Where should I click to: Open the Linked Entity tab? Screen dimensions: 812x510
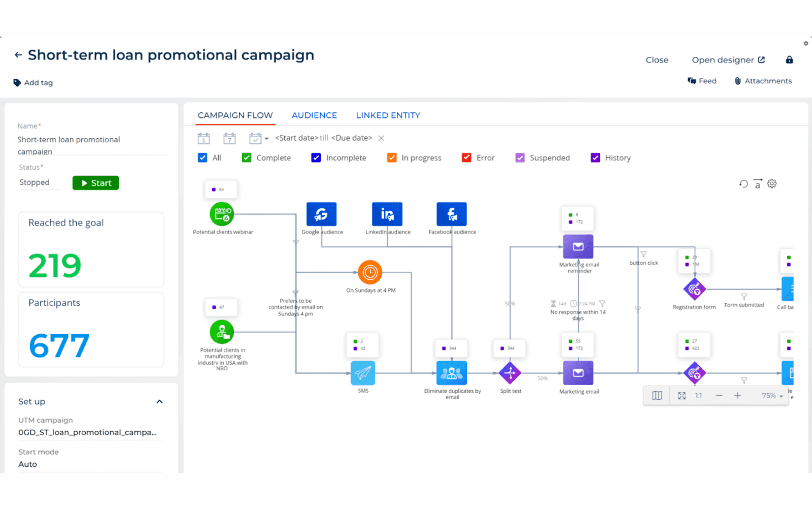point(388,115)
